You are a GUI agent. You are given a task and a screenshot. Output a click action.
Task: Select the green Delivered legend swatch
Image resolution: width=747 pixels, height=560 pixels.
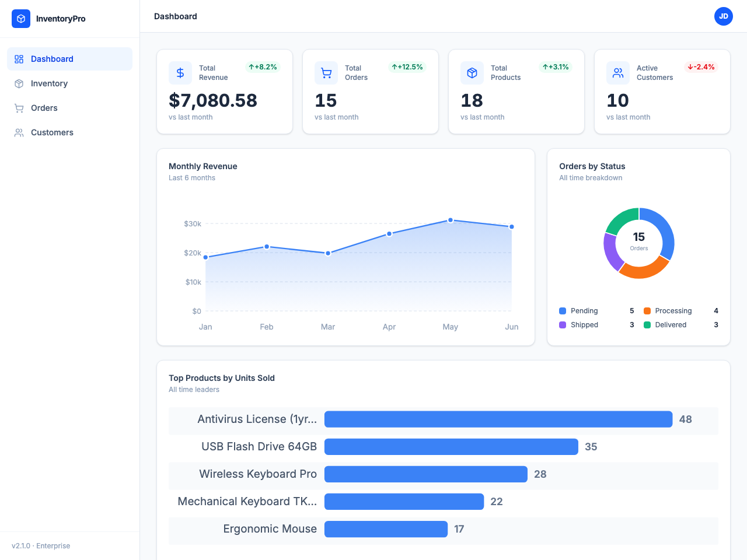[x=647, y=325]
